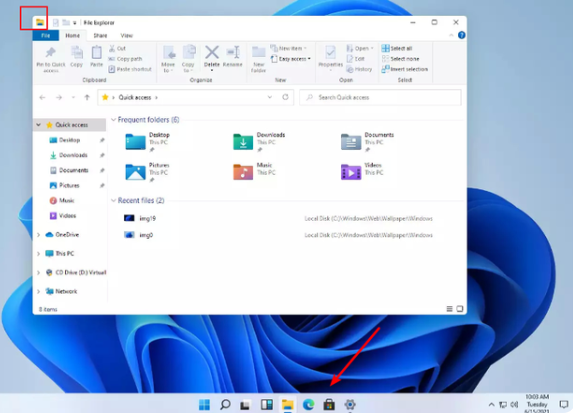
Task: Collapse the Quick access tree node
Action: coord(38,125)
